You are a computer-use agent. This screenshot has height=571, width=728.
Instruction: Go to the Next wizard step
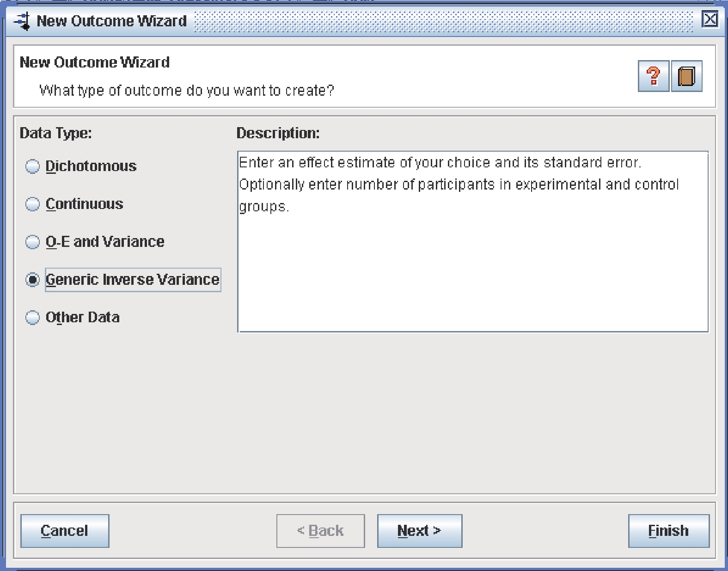point(420,531)
